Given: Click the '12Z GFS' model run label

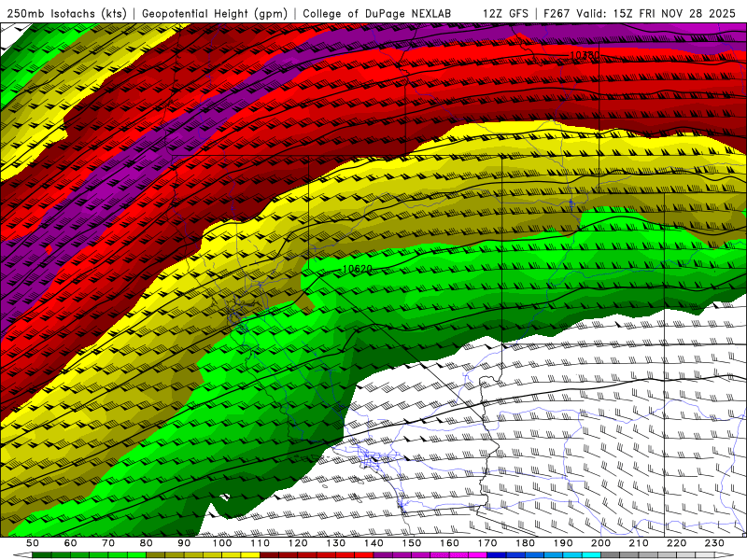Looking at the screenshot, I should point(505,14).
